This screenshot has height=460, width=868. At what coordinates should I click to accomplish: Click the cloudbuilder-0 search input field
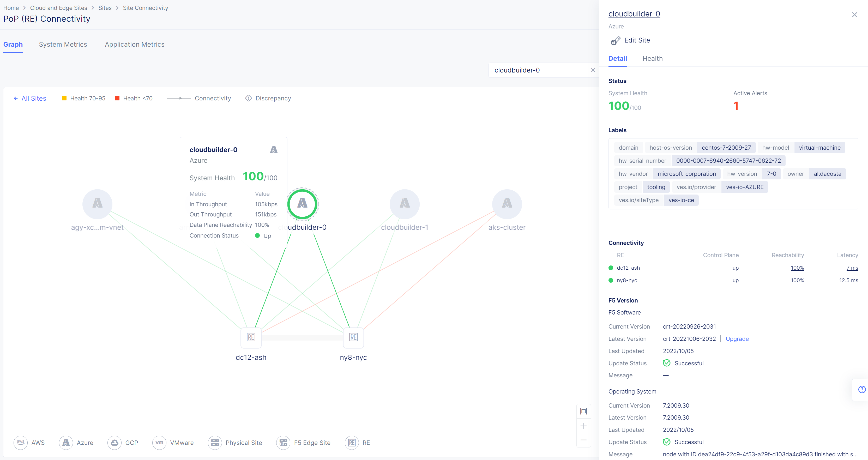(539, 70)
